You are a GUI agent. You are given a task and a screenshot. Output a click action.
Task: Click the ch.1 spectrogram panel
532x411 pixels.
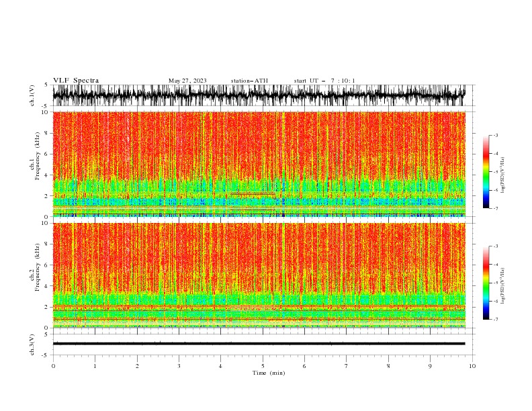pos(259,164)
